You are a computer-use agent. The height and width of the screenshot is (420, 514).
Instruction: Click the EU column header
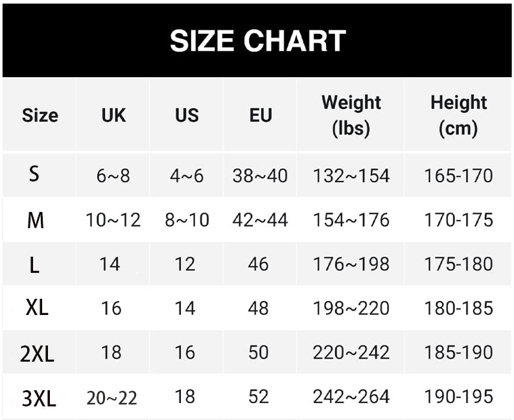coord(261,115)
